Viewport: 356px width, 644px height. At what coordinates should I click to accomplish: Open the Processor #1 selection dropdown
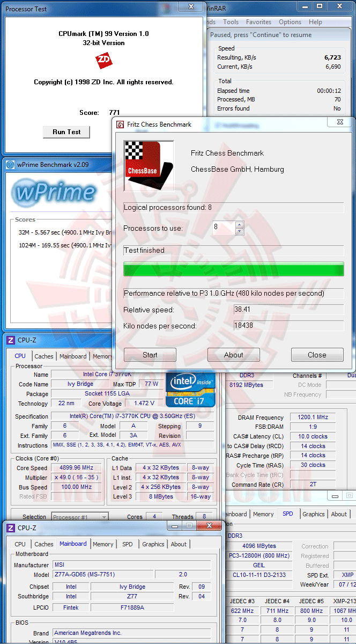[80, 517]
